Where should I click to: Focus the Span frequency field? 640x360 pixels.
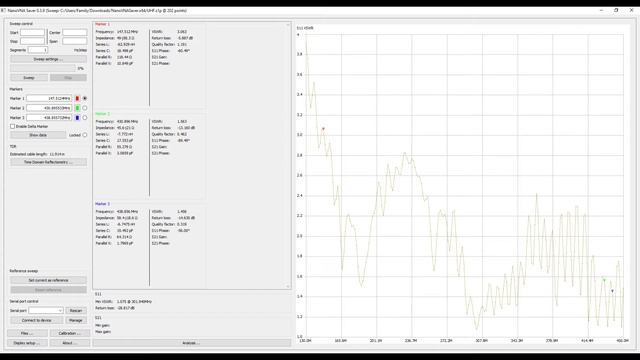(x=74, y=41)
